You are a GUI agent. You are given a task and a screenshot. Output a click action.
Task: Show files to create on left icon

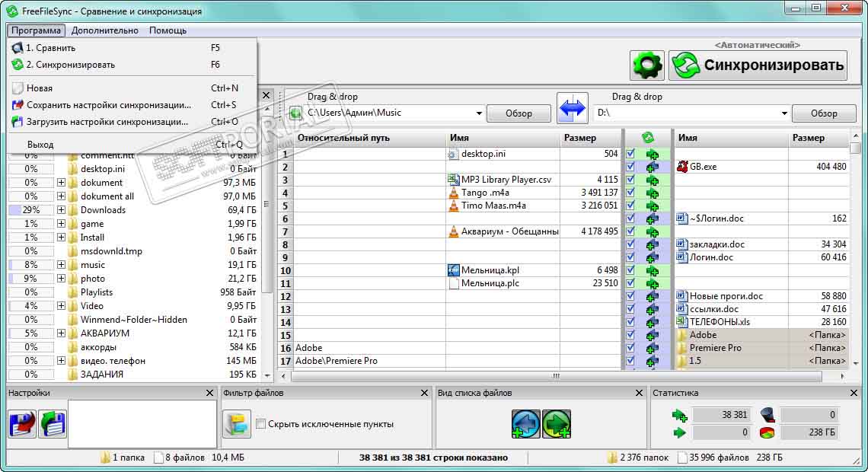click(x=525, y=424)
